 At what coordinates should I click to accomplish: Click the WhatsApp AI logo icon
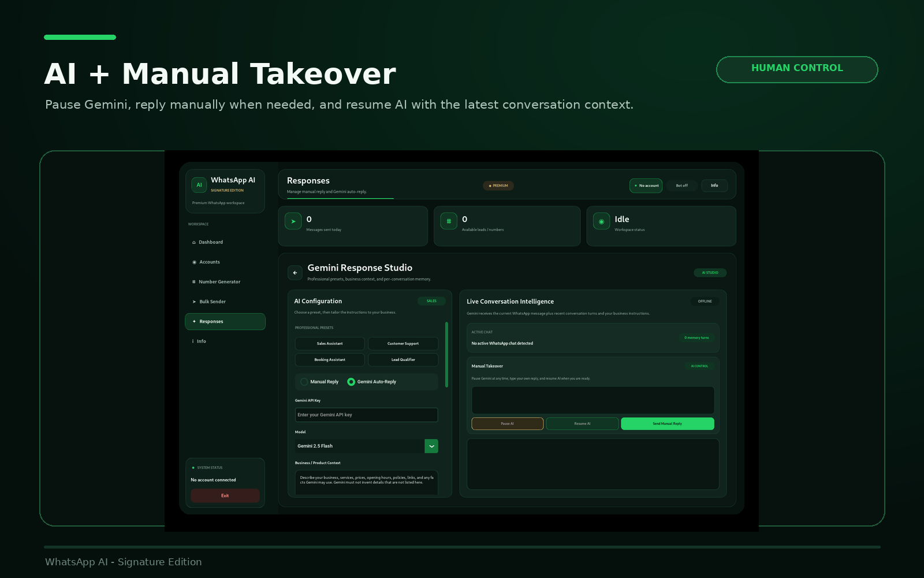tap(199, 185)
